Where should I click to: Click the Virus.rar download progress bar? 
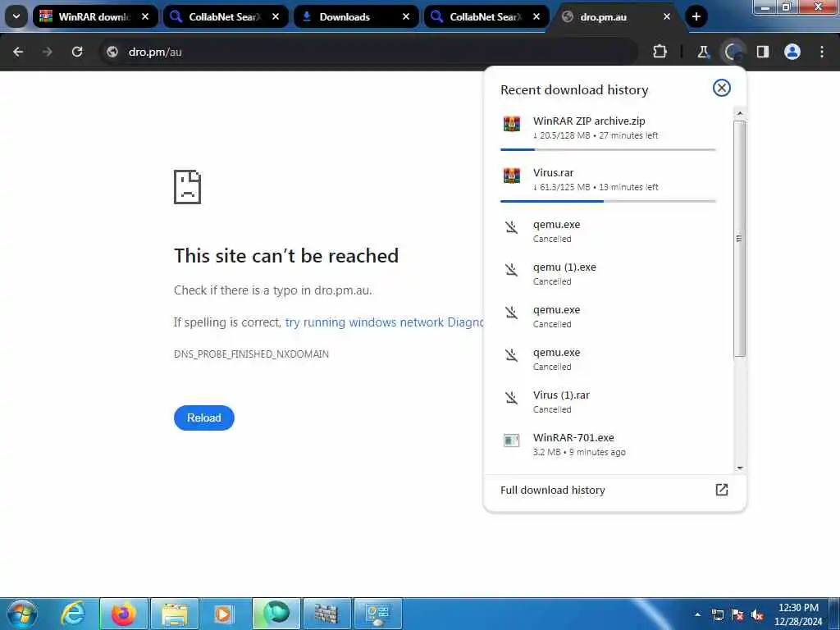point(608,202)
